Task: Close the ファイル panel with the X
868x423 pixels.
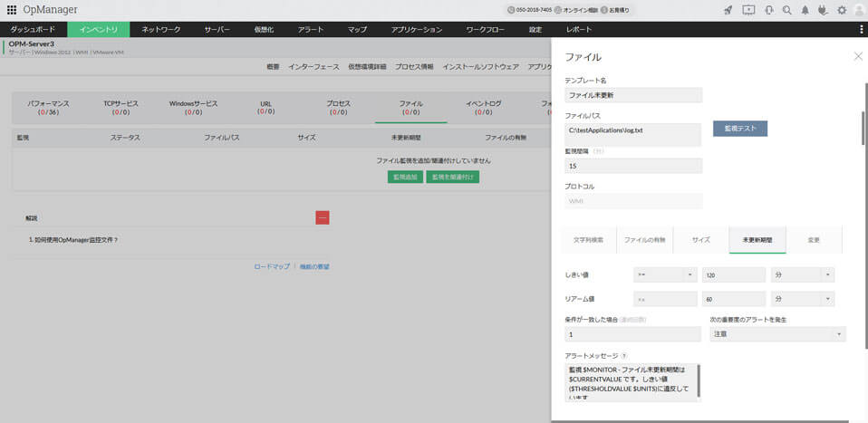Action: point(858,56)
